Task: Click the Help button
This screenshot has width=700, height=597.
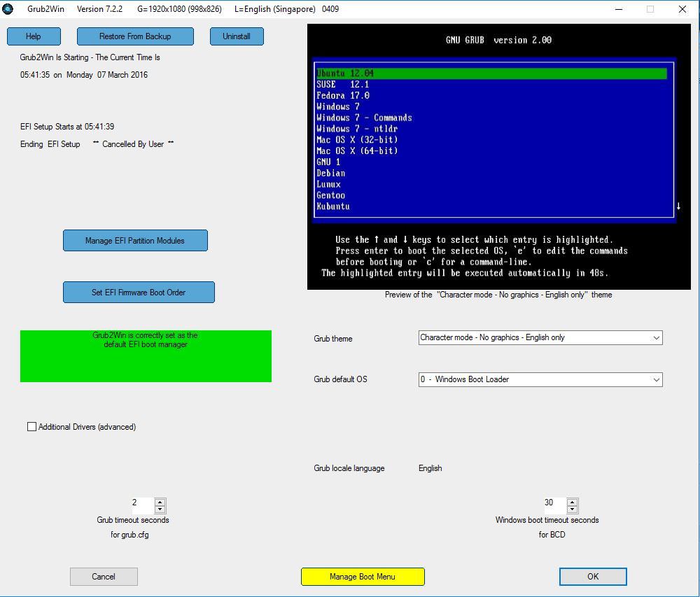Action: click(x=34, y=36)
